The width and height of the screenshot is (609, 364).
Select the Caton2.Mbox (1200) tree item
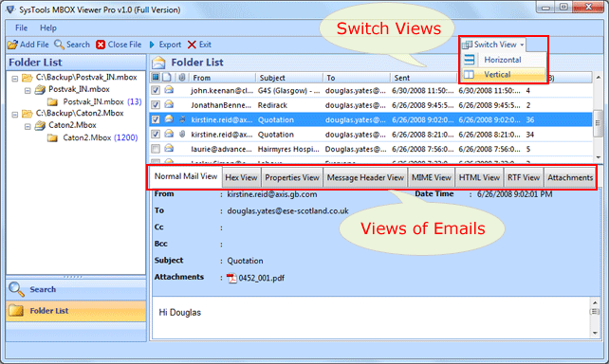101,137
